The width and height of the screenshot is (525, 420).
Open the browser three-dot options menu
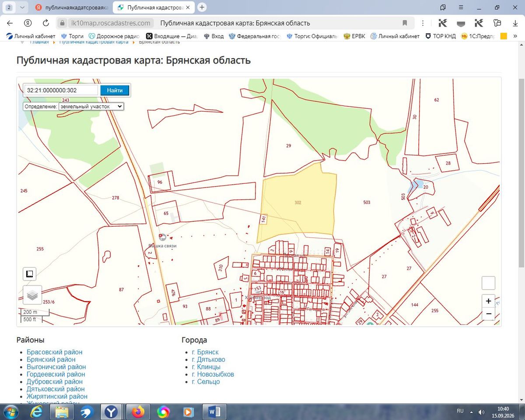point(423,23)
